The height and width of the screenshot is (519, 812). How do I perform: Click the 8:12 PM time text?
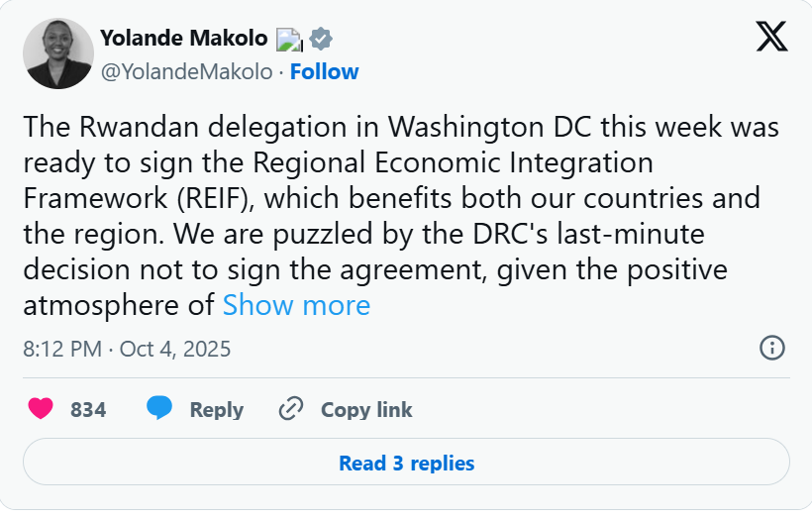click(x=61, y=349)
